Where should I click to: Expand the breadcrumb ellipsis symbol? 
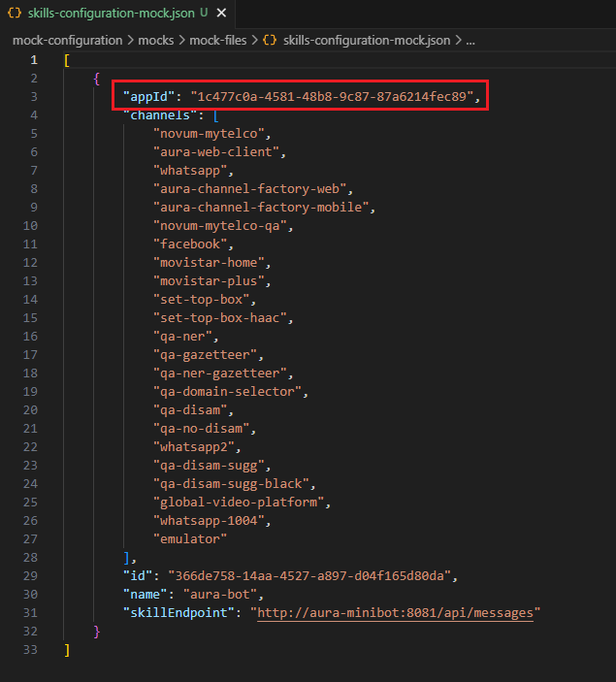pyautogui.click(x=470, y=41)
